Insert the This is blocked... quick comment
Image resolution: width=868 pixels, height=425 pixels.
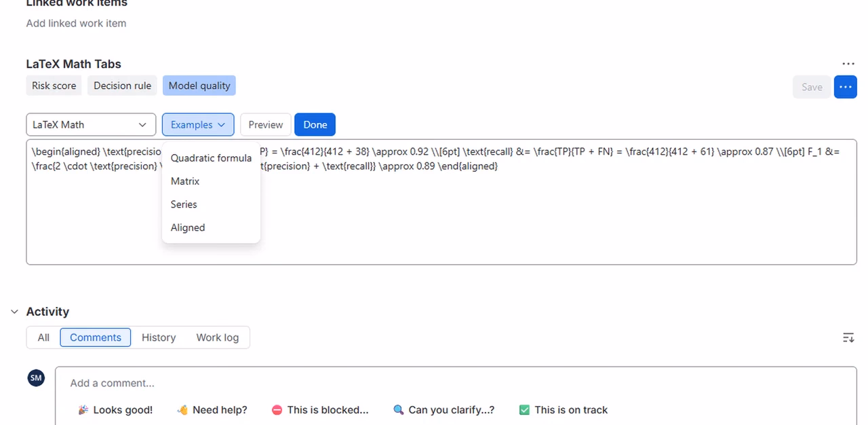(x=320, y=410)
